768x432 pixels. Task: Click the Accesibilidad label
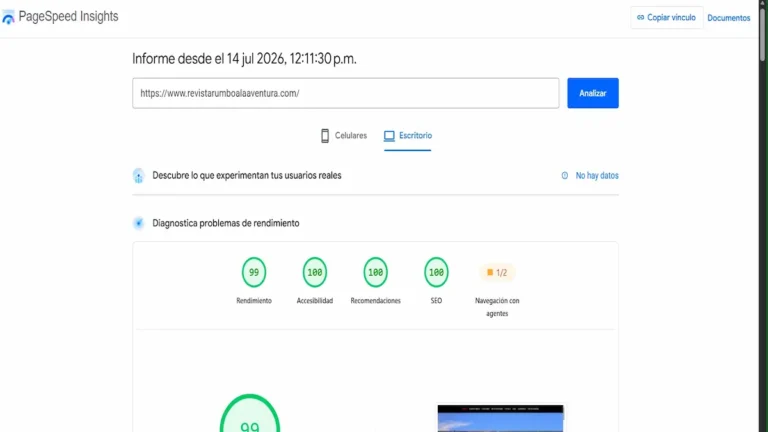pos(314,301)
